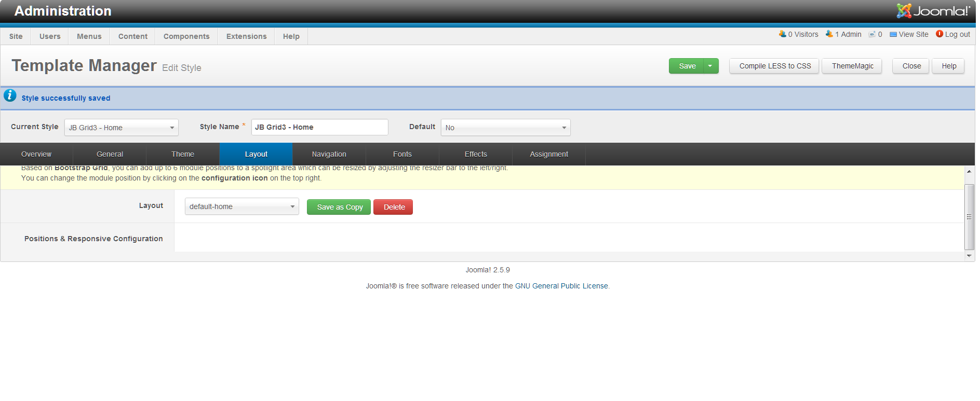This screenshot has width=980, height=401.
Task: Click the Close toolbar button
Action: pos(911,66)
